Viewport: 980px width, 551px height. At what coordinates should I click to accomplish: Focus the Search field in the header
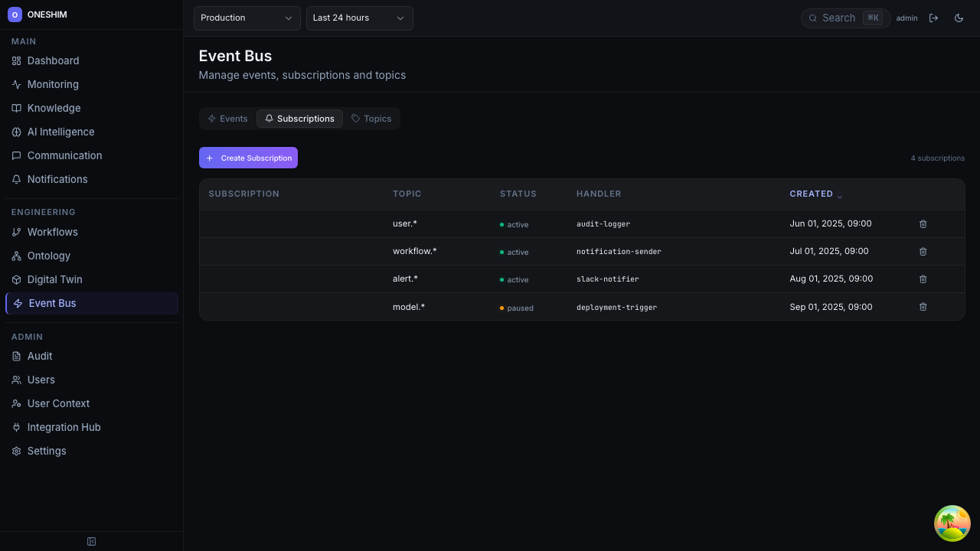(841, 18)
